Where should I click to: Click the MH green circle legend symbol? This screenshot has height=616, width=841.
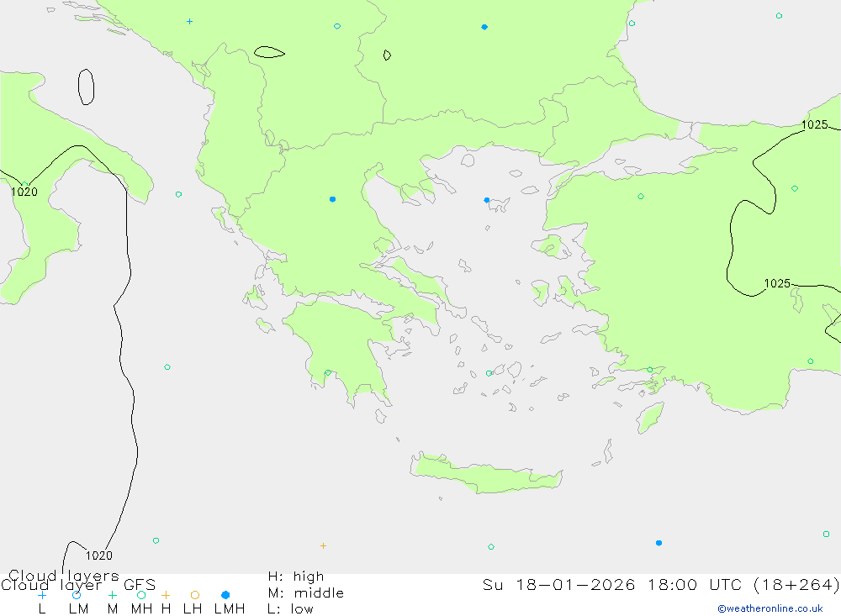point(141,595)
